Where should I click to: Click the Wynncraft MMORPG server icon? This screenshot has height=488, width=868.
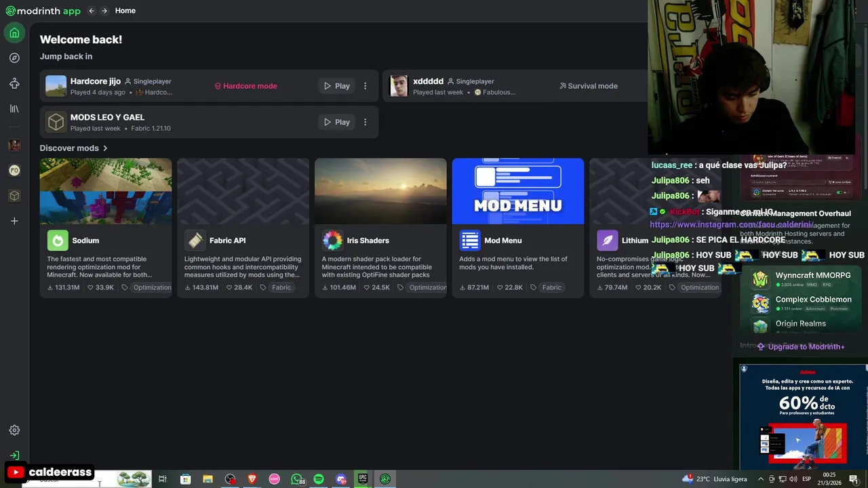[760, 279]
